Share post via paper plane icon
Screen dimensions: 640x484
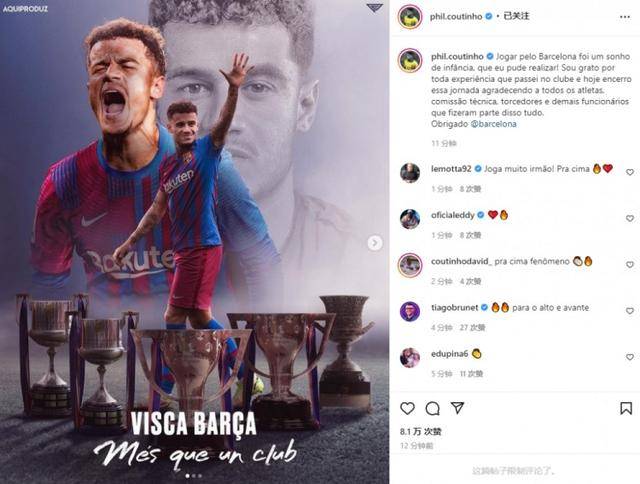458,408
